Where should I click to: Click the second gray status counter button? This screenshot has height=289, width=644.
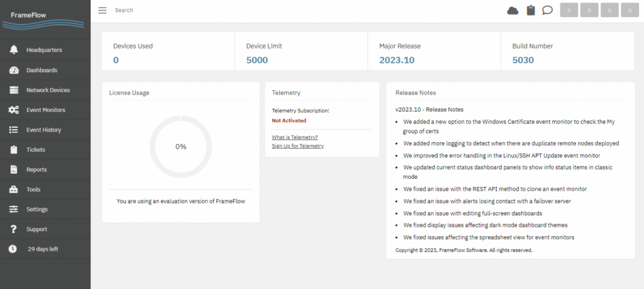pos(589,10)
